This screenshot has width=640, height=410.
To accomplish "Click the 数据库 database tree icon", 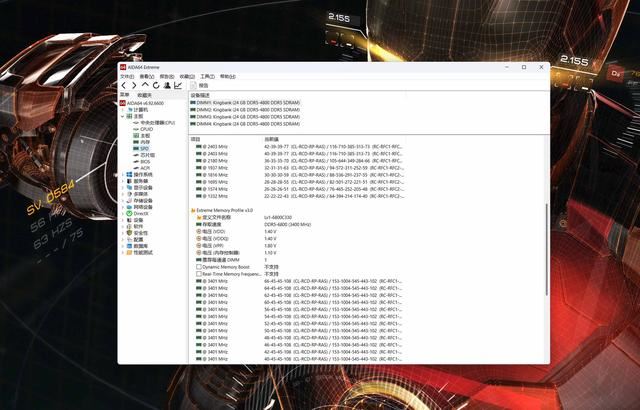I will pyautogui.click(x=129, y=246).
